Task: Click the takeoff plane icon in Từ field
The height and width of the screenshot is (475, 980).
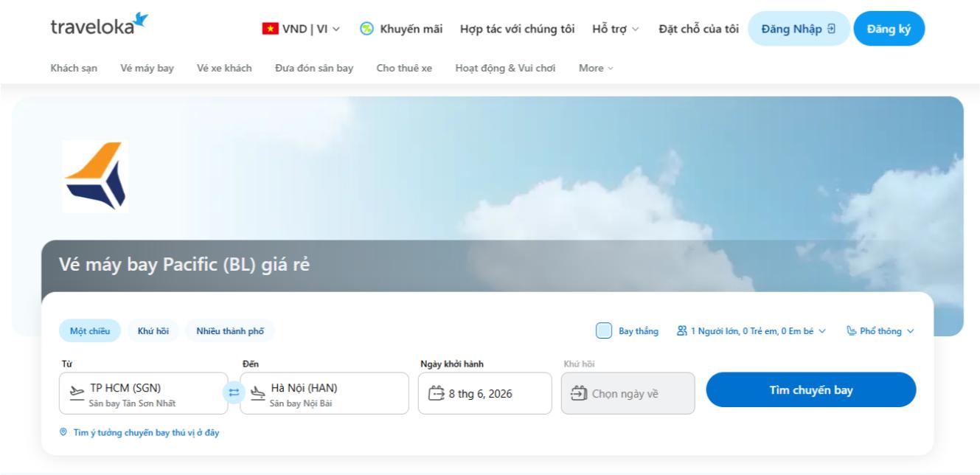Action: coord(76,393)
